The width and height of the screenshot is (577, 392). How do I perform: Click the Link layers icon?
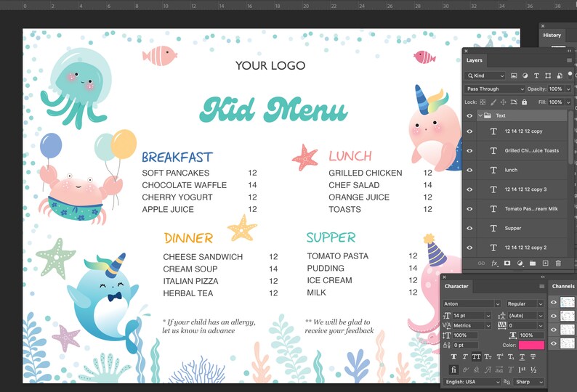[x=481, y=264]
